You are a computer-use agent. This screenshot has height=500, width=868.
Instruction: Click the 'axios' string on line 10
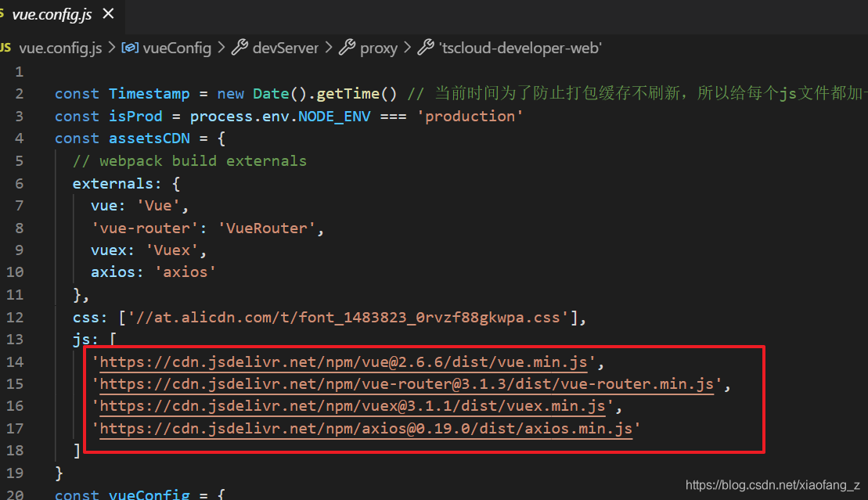point(185,272)
